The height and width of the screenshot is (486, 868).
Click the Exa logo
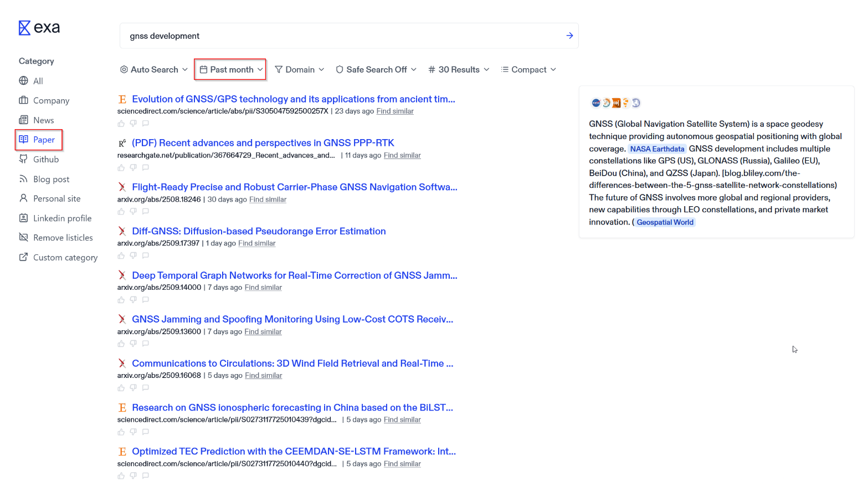pyautogui.click(x=39, y=27)
